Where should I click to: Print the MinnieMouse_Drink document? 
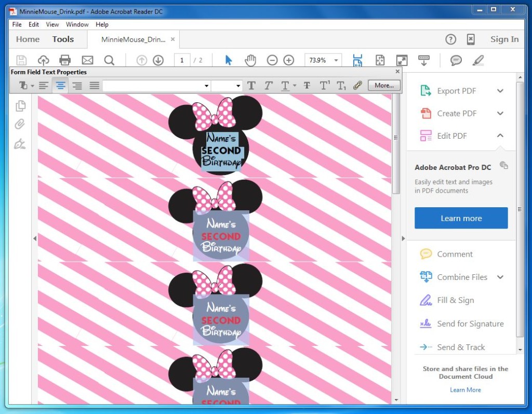point(64,60)
